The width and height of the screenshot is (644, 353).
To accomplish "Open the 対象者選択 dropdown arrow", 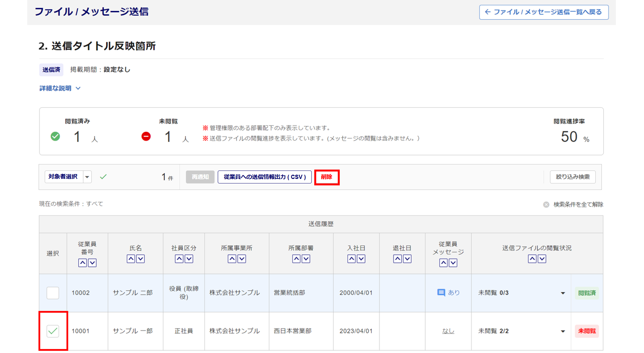I will point(87,177).
